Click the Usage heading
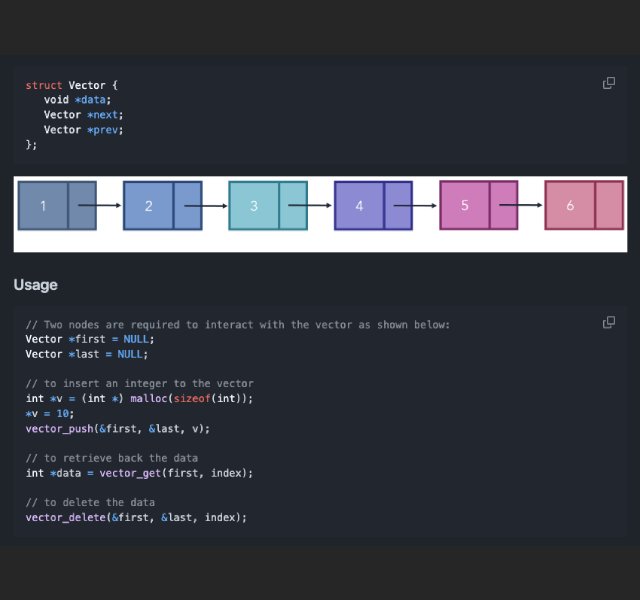Viewport: 640px width, 600px height. click(36, 284)
